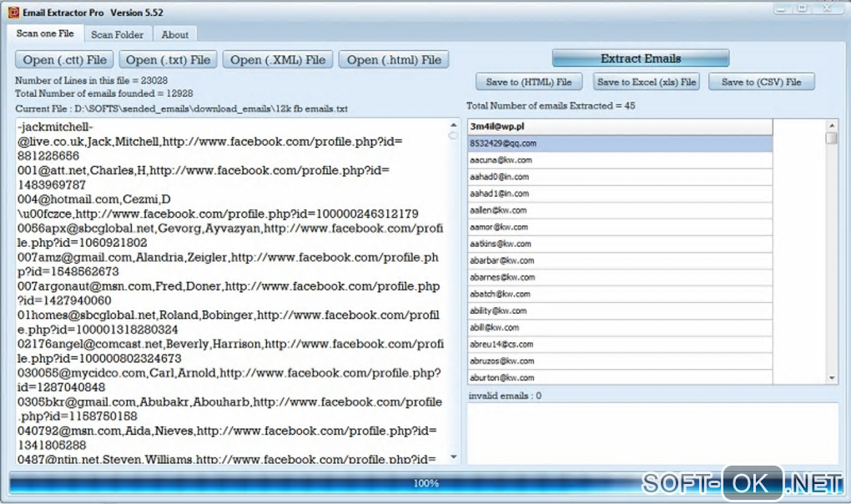Select abreu14@cs.com in the email list
This screenshot has height=504, width=851.
click(619, 344)
